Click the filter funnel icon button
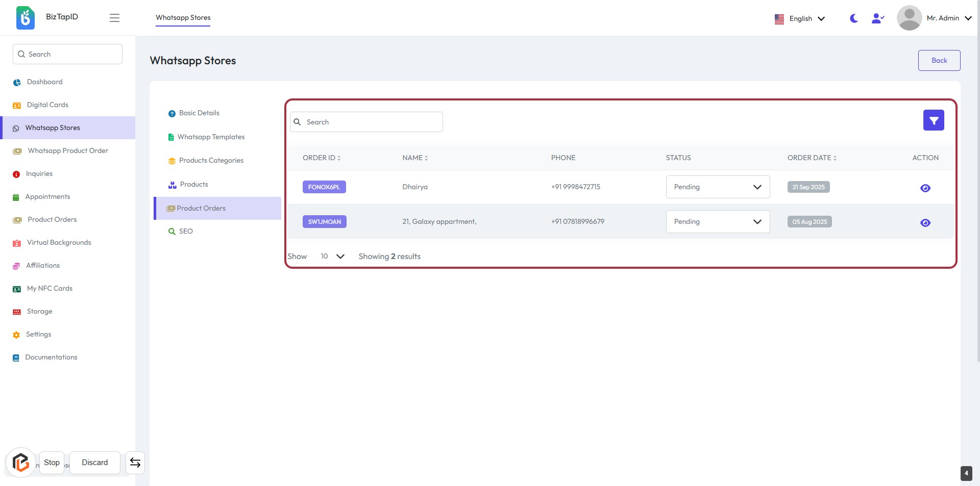This screenshot has width=980, height=486. 933,120
